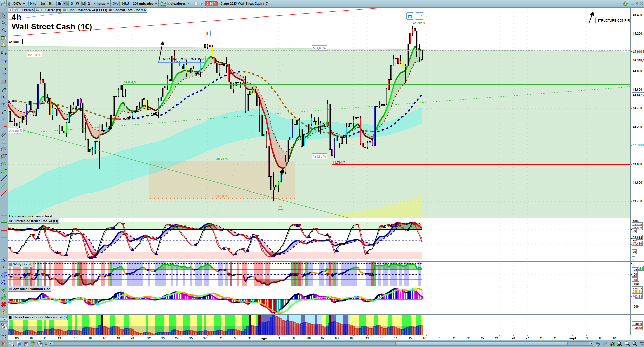Screen dimensions: 644x347
Task: Open the 200 unidades dropdown
Action: tap(145, 4)
